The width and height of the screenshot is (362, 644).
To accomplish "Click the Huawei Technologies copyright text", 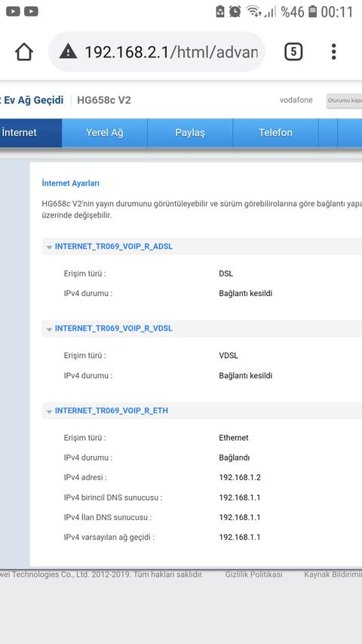I will (101, 575).
